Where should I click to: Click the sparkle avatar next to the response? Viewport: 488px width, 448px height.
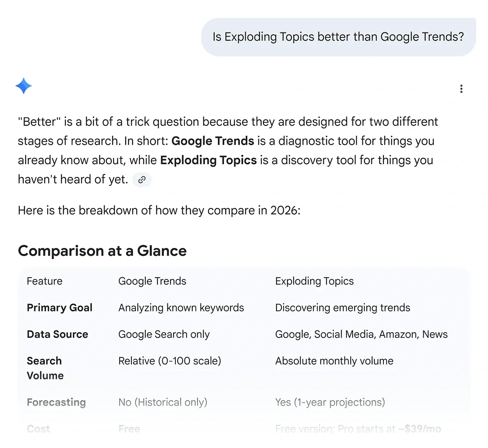[24, 86]
